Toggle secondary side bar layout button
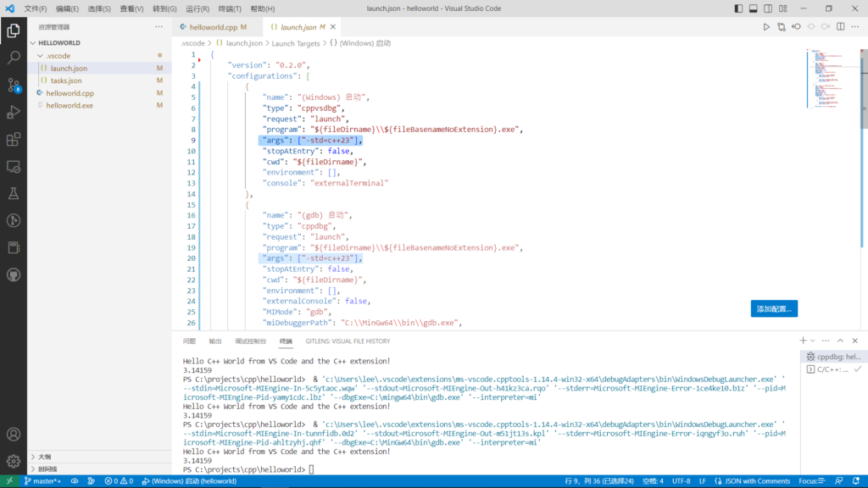The width and height of the screenshot is (868, 488). (x=768, y=8)
